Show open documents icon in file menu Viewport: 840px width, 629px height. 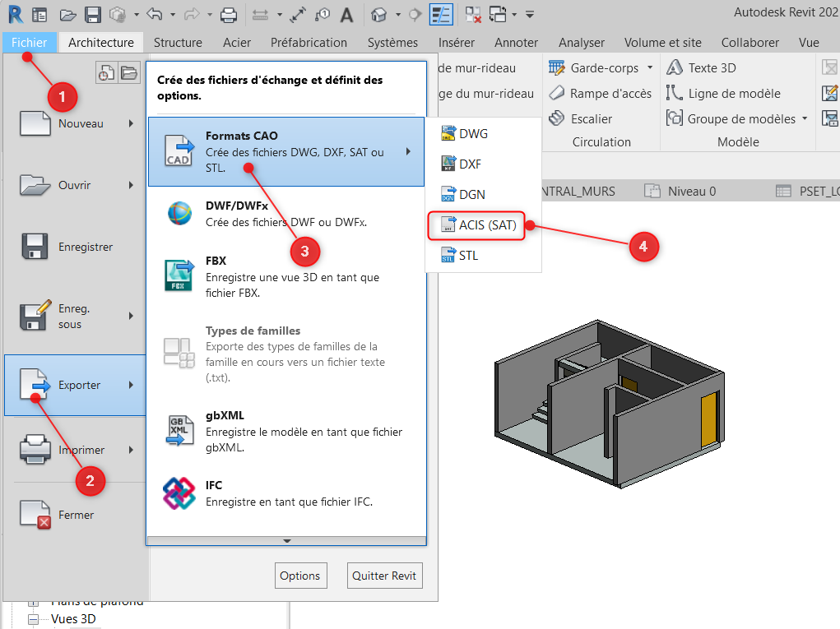click(129, 72)
